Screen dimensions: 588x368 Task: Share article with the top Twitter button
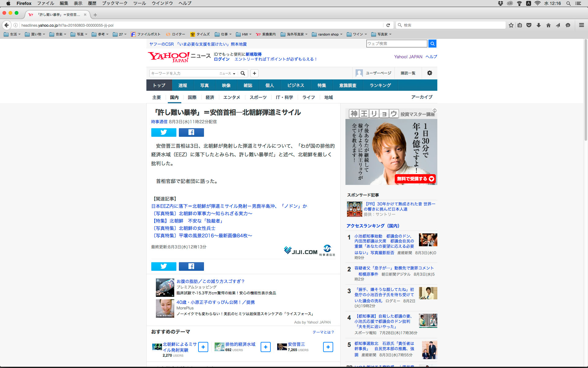(x=164, y=132)
